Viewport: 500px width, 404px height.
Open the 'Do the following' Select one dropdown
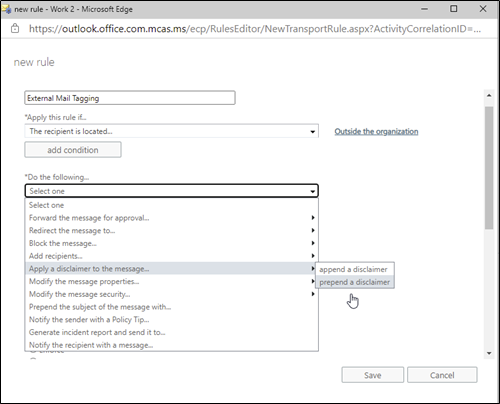(x=172, y=191)
